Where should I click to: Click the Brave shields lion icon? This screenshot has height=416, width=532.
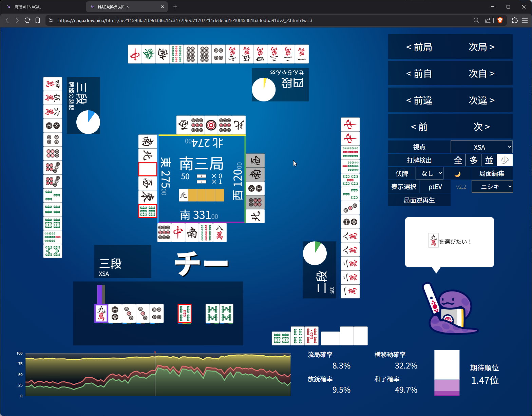[x=500, y=20]
